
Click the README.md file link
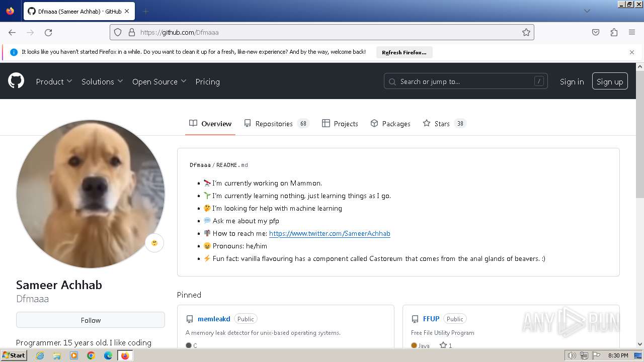click(232, 165)
